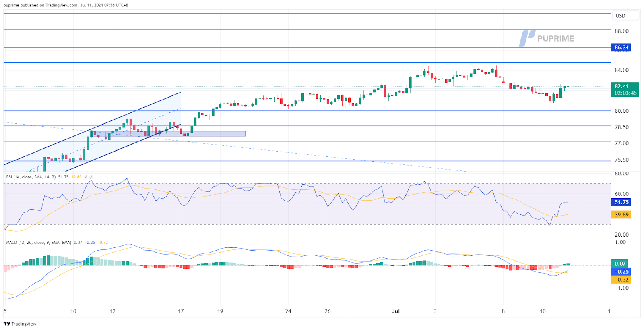Click the countdown timer 02:03:45
Screen dimensions: 644x330
click(625, 93)
